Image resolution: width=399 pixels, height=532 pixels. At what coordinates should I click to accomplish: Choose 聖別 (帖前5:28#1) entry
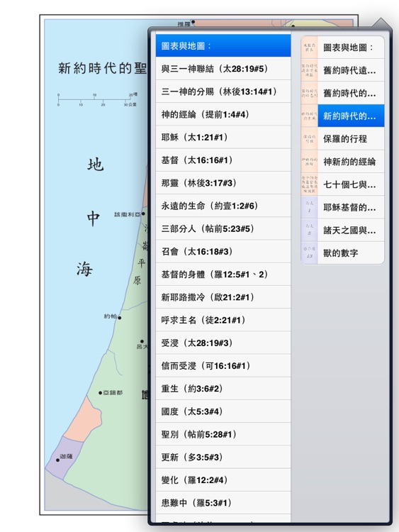(223, 434)
